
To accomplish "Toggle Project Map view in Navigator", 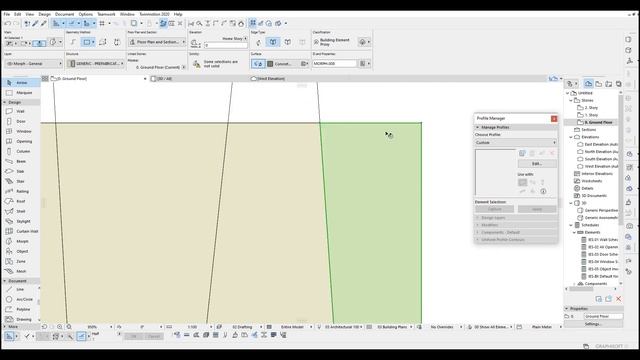I will click(588, 84).
